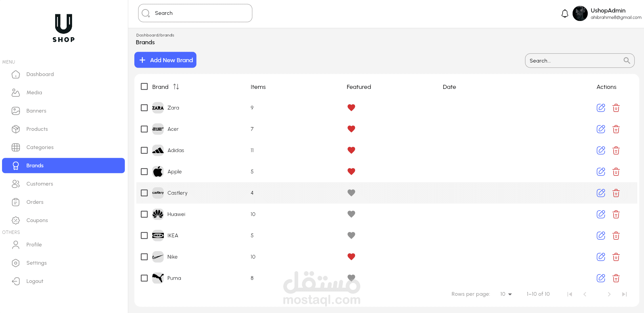Delete the Apple brand
This screenshot has width=644, height=313.
tap(616, 172)
